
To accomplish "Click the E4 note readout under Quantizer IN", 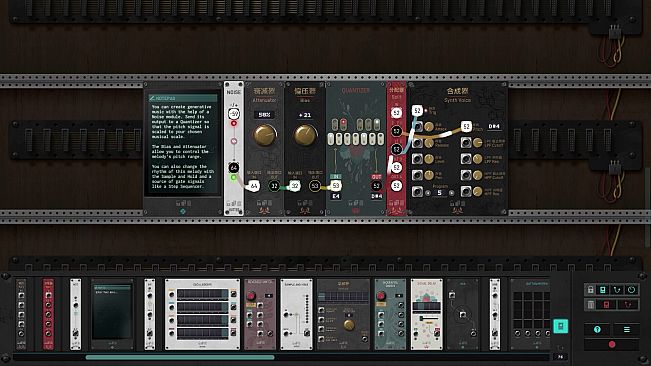I will coord(335,196).
